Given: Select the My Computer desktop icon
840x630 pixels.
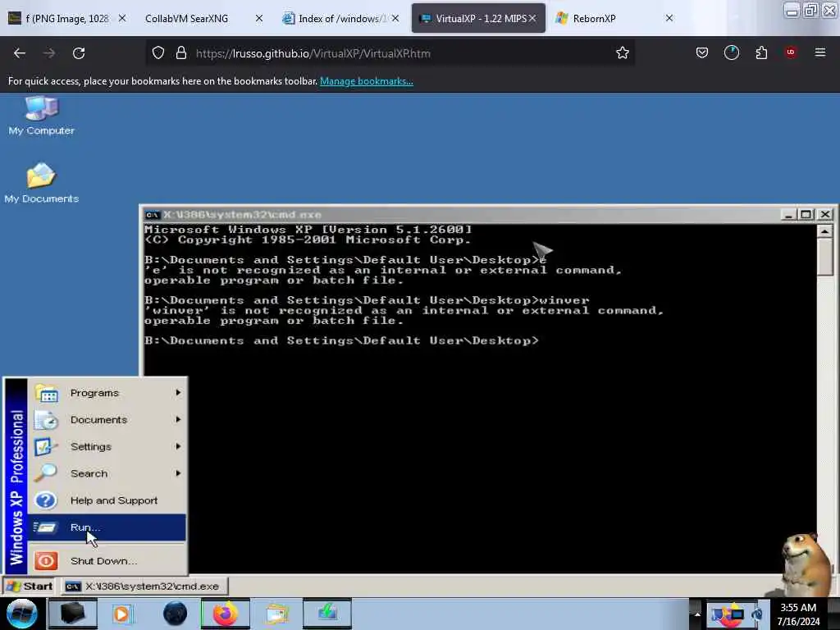Looking at the screenshot, I should coord(41,116).
